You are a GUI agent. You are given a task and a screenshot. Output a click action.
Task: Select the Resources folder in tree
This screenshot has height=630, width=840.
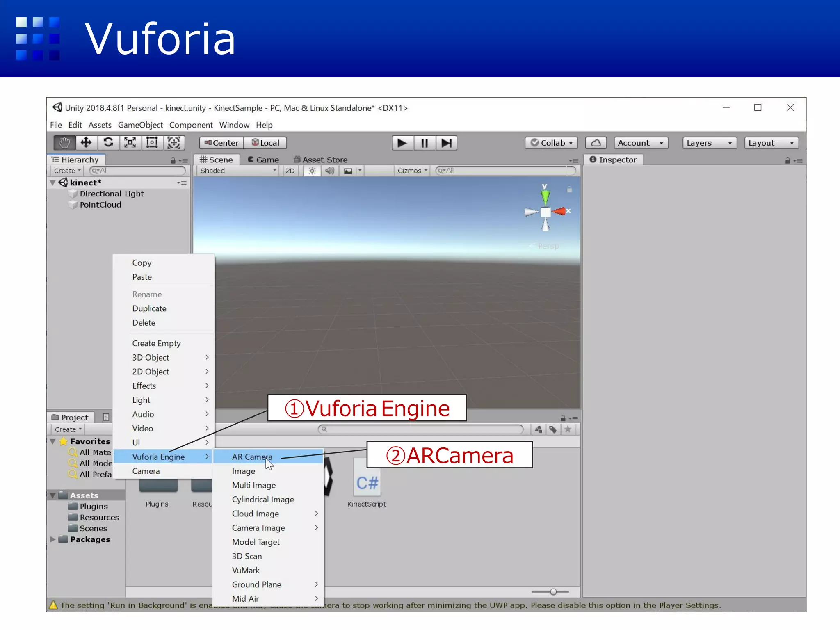pyautogui.click(x=99, y=518)
